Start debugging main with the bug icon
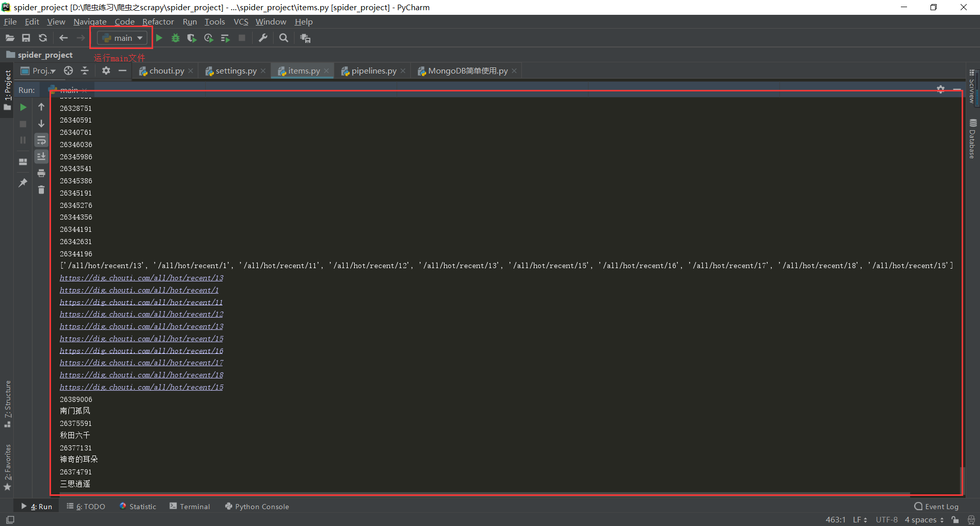This screenshot has height=526, width=980. tap(176, 38)
